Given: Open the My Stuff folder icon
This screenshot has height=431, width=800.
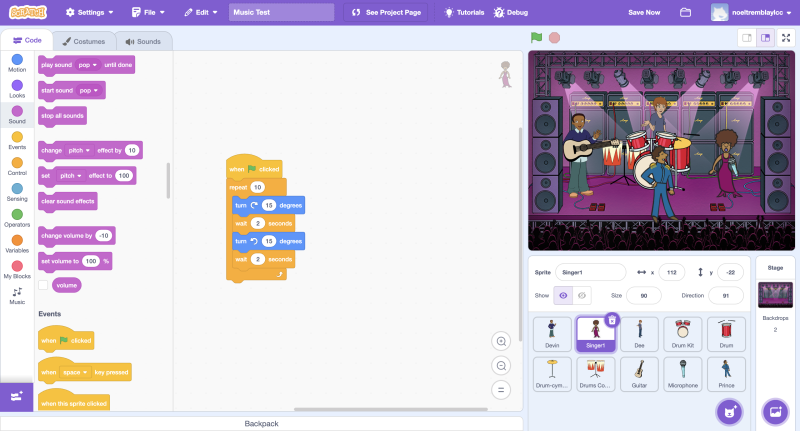Looking at the screenshot, I should pos(685,13).
